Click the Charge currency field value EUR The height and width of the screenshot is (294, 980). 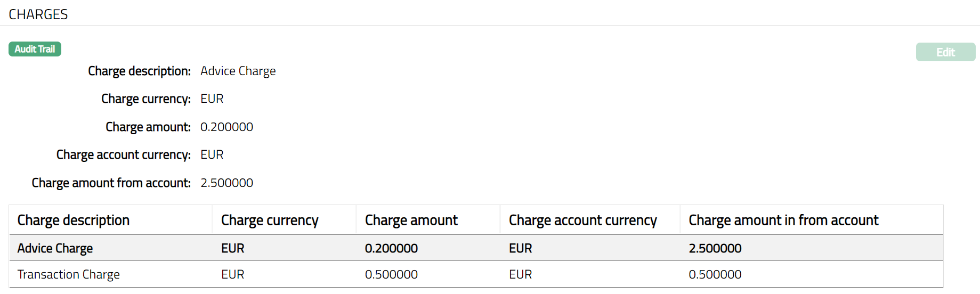click(x=212, y=99)
